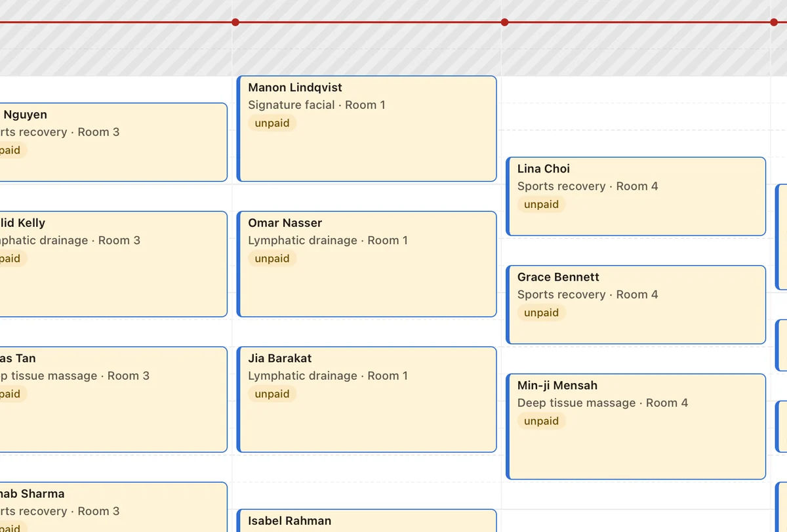This screenshot has height=532, width=787.
Task: Click Grace Bennett's 'Sports recovery · Room 4' text
Action: tap(588, 295)
